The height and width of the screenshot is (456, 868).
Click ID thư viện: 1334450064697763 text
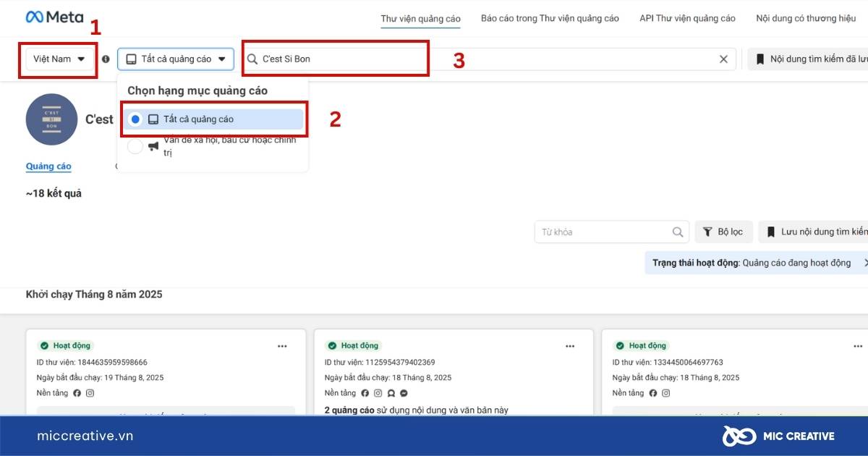click(x=668, y=363)
